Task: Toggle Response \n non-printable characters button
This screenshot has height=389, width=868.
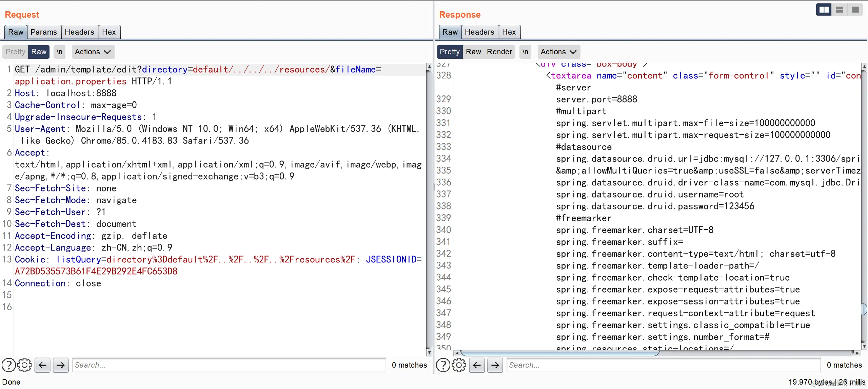Action: [x=525, y=52]
